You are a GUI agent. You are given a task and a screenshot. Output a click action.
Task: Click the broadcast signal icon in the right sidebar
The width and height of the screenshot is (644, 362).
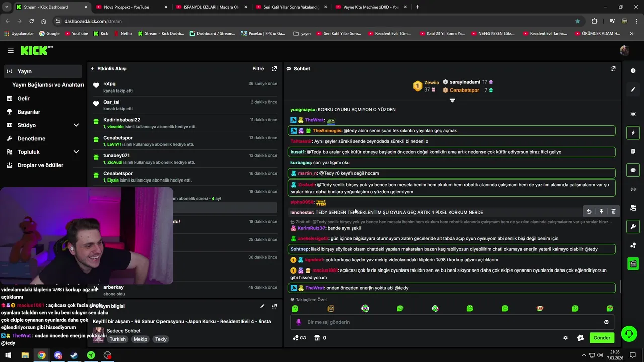633,189
